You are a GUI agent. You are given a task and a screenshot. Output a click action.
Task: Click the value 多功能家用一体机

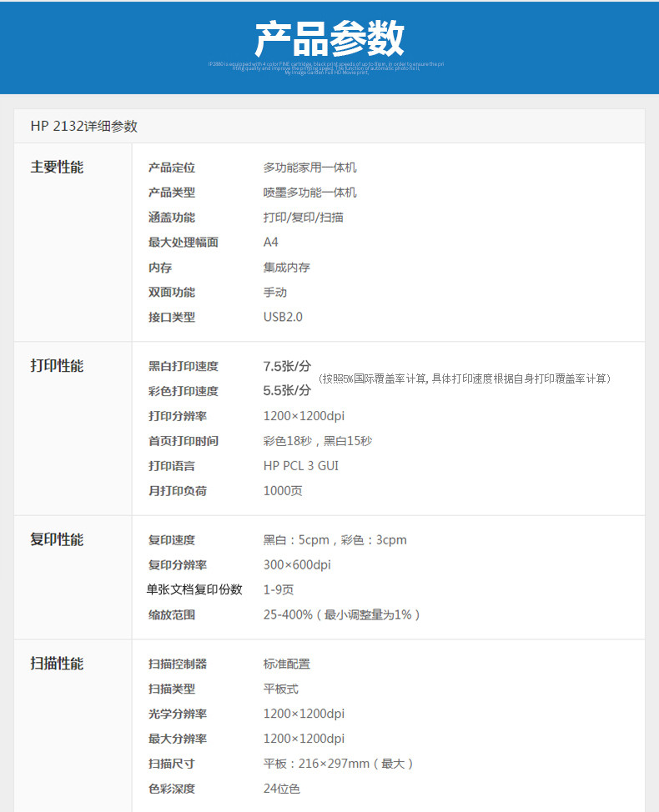[x=309, y=168]
